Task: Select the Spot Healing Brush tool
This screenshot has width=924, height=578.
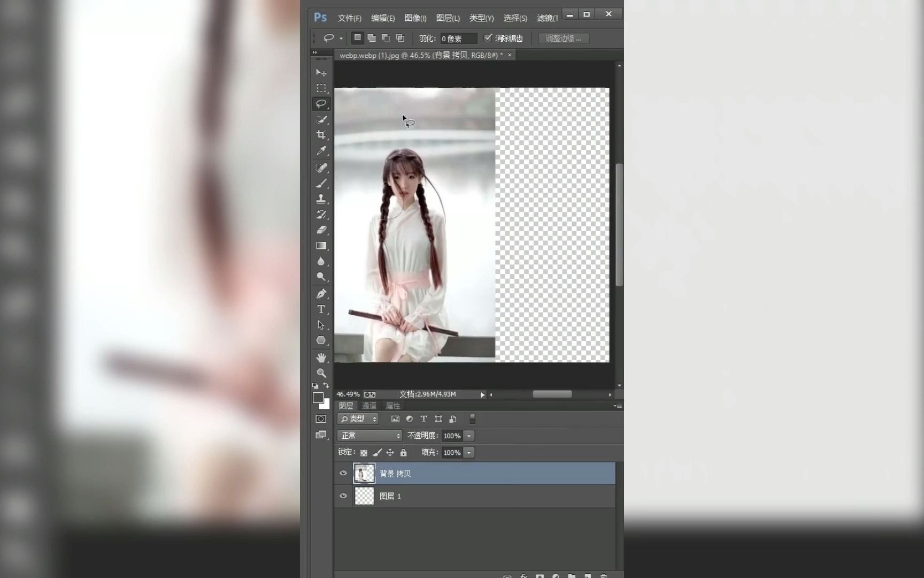Action: pyautogui.click(x=321, y=168)
